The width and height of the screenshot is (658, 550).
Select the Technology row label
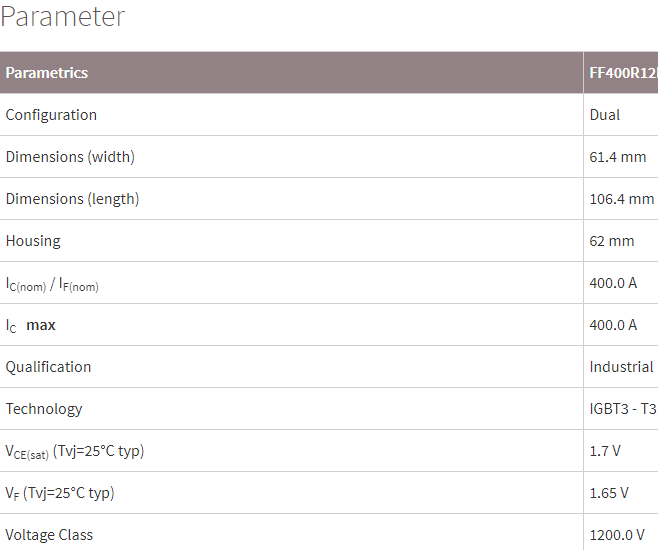[x=44, y=409]
